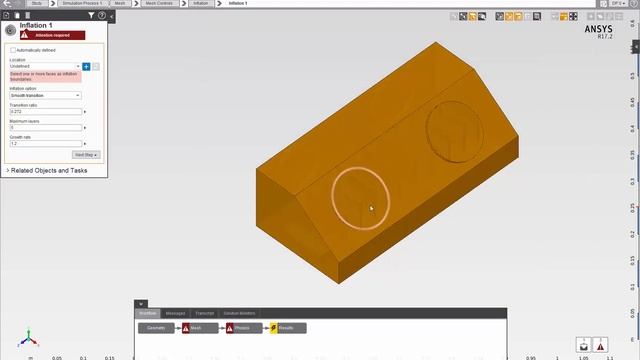Switch to the Transcript tab
Screen dimensions: 640x360
[x=204, y=313]
